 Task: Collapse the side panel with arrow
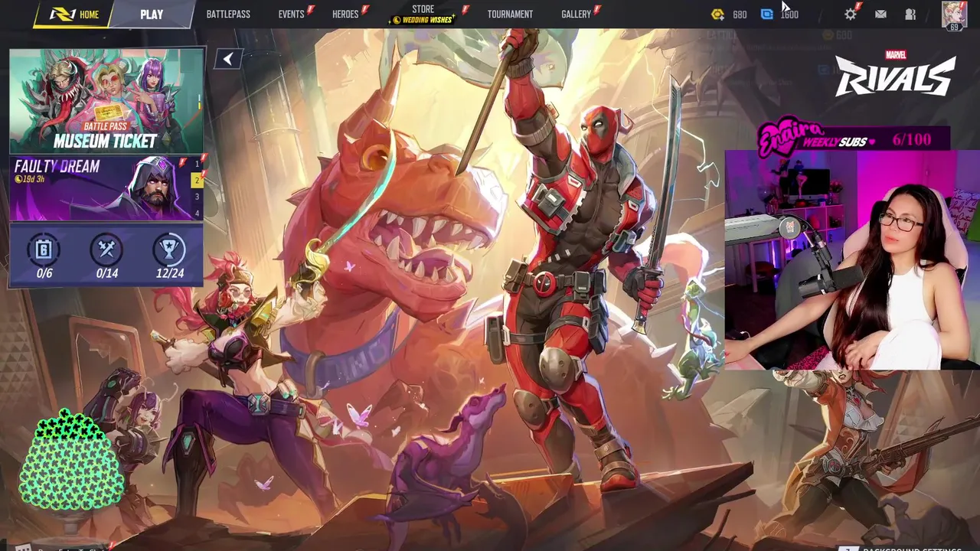click(x=228, y=59)
